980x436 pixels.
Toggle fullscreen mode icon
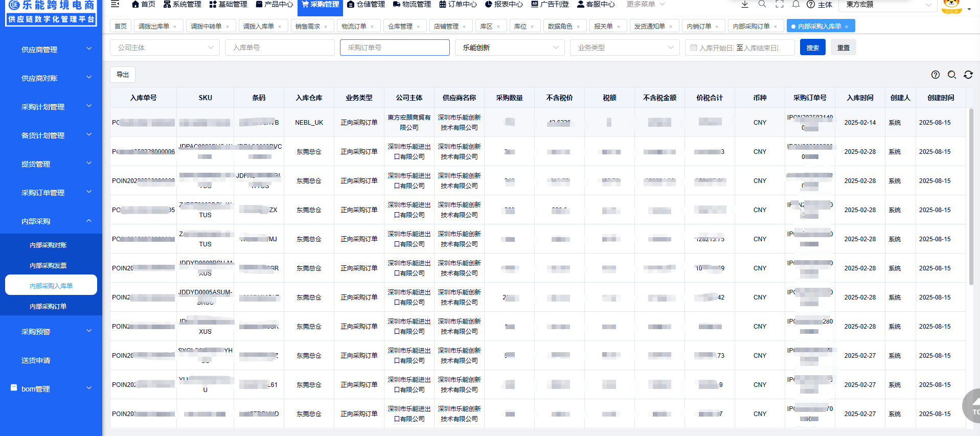point(779,4)
